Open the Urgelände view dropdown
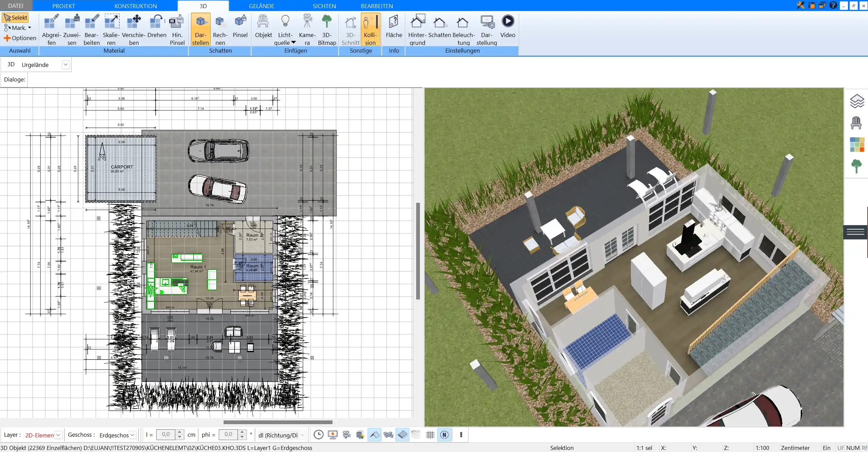 [x=66, y=65]
